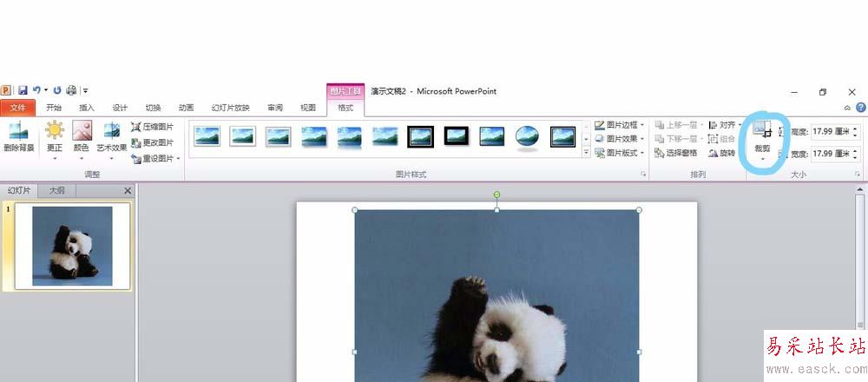Apply the fourth picture style (drop shadow rectangle)

click(x=314, y=136)
